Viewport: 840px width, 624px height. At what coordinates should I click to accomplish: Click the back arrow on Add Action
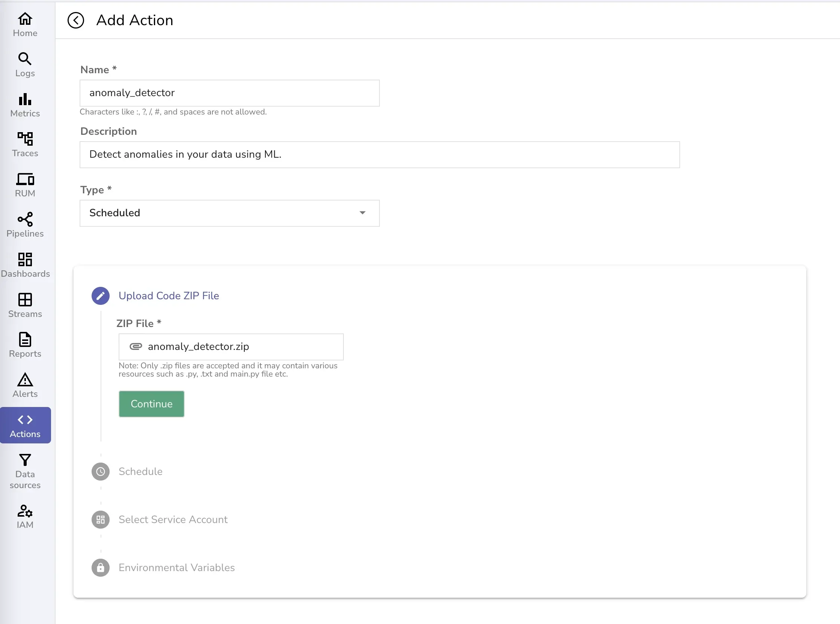(x=76, y=20)
